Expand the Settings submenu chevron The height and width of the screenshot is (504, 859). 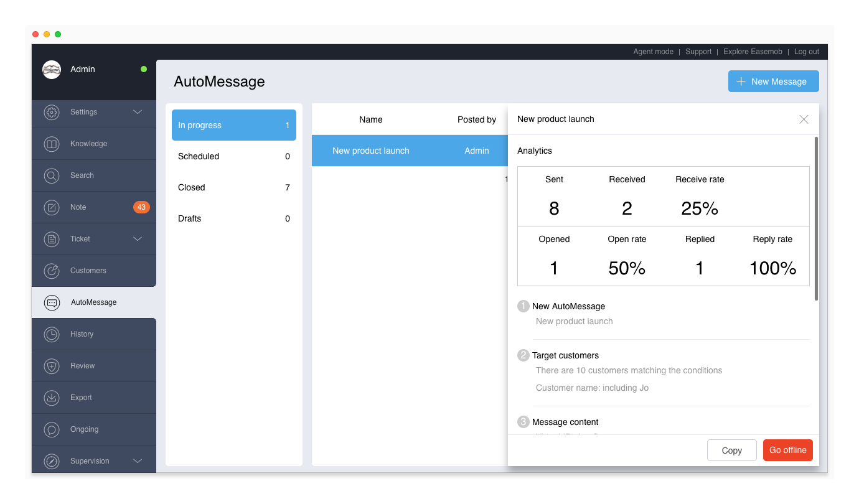pyautogui.click(x=138, y=112)
